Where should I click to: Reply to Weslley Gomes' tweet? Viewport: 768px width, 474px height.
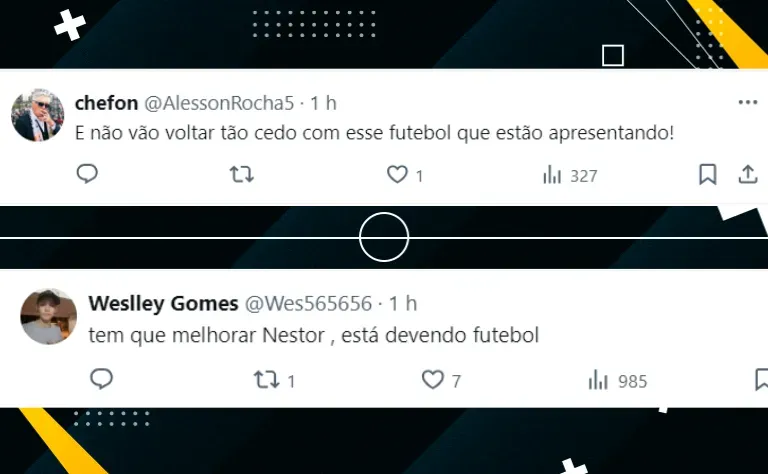(101, 379)
